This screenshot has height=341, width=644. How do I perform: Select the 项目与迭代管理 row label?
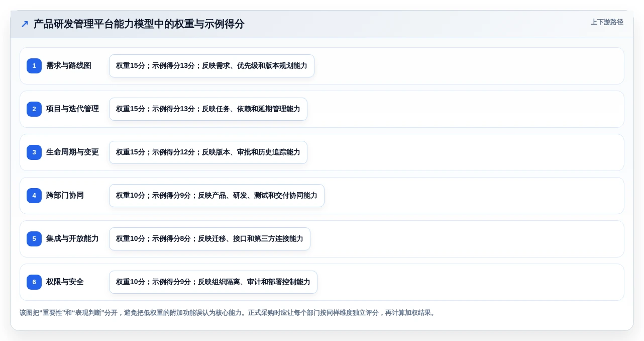coord(72,109)
